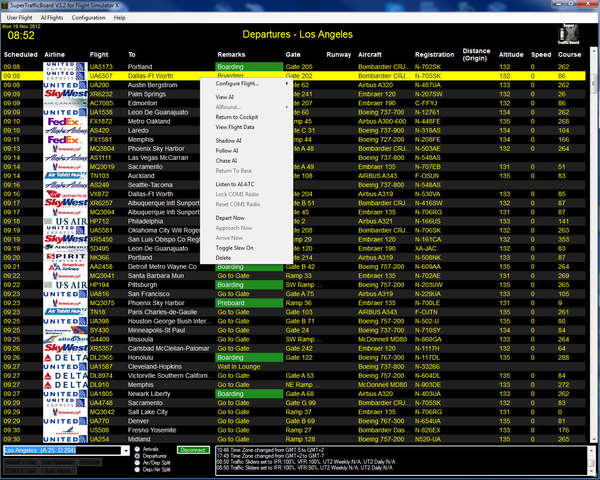Click the Course column header
The image size is (600, 480).
pos(569,55)
